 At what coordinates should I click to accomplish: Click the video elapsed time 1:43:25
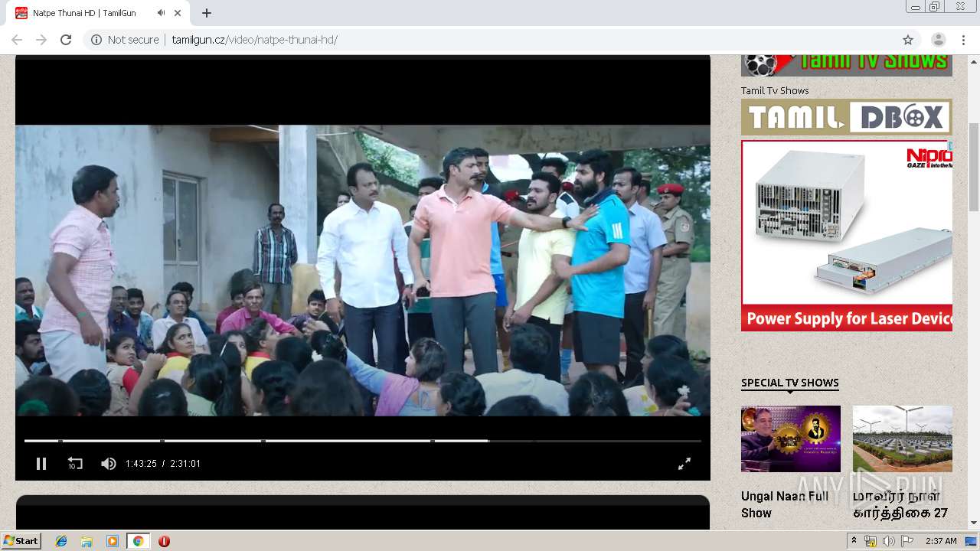141,464
